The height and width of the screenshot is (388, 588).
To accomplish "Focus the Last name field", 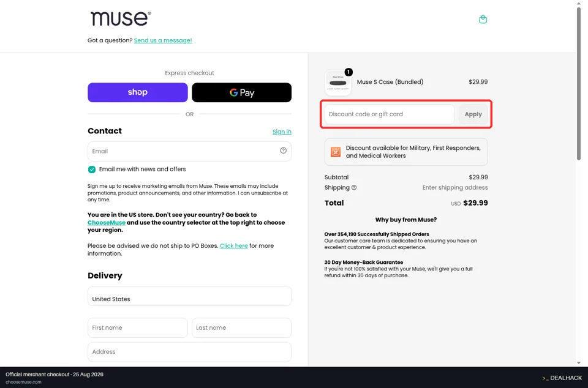I will 241,327.
